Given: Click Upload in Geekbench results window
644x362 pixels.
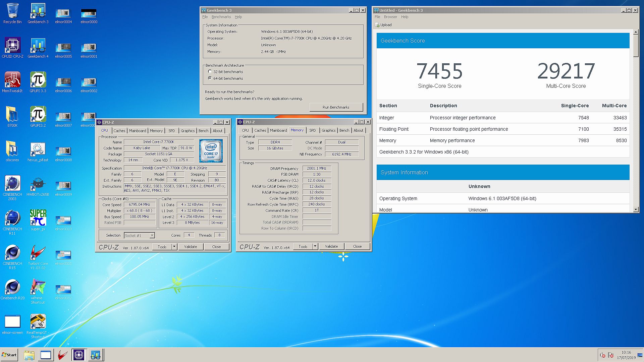Looking at the screenshot, I should coord(383,25).
